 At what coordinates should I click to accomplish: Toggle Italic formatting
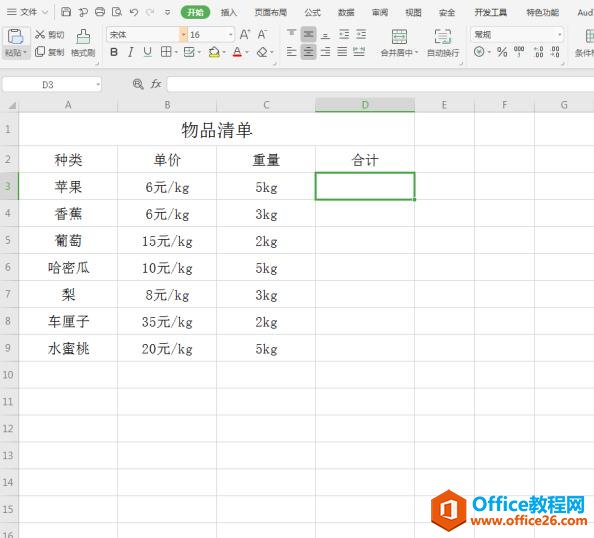tap(131, 52)
